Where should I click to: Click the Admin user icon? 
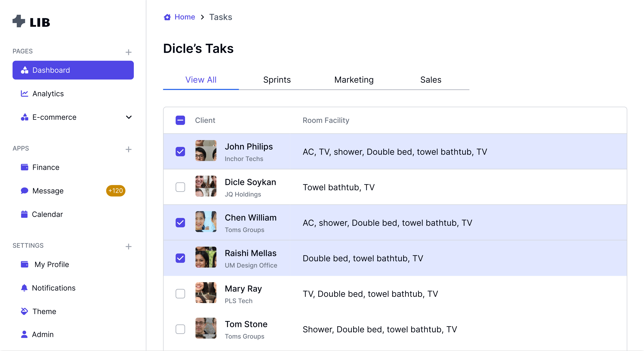pyautogui.click(x=24, y=334)
